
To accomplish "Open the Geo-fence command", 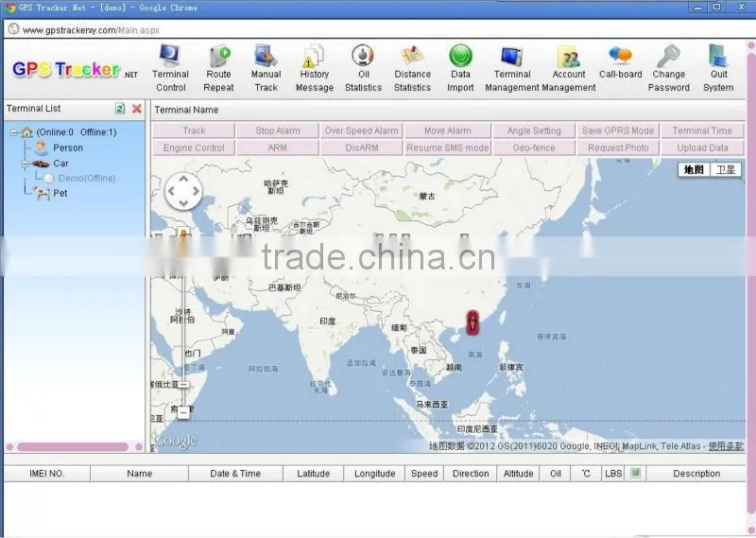I will tap(534, 148).
